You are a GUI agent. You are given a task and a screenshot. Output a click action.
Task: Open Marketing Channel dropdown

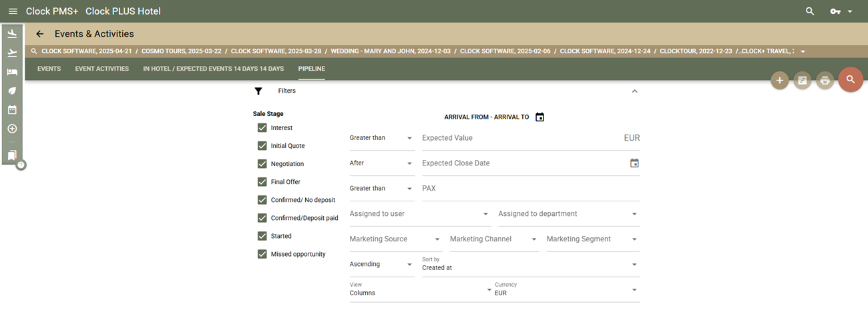(x=494, y=239)
